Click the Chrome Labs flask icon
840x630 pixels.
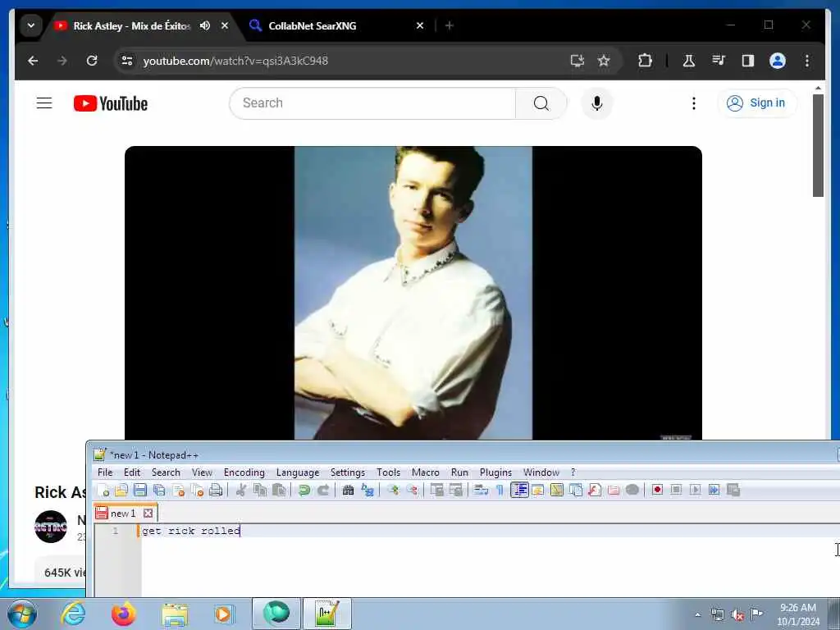(689, 61)
